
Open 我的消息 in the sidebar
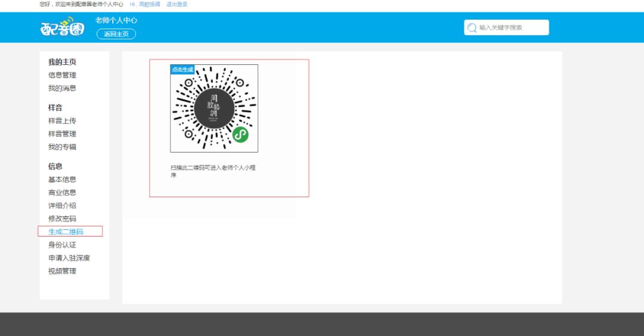pos(62,88)
